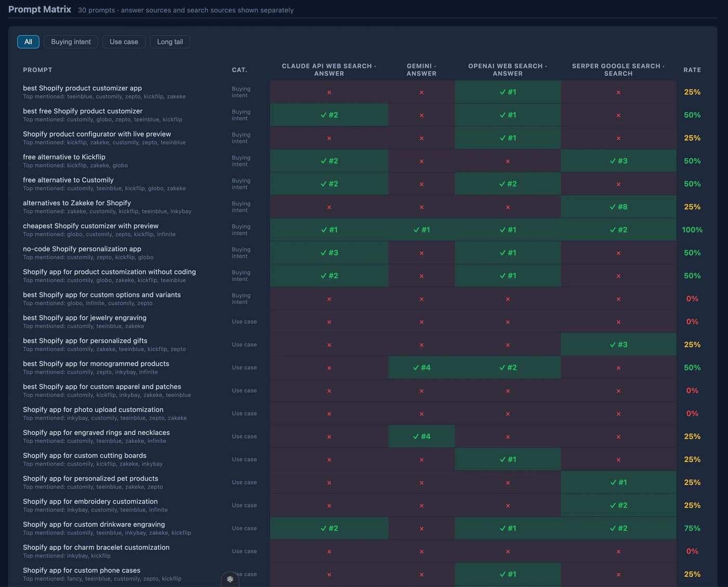Open 'Shopify app for embroidery customization' prompt
728x587 pixels.
click(x=90, y=501)
